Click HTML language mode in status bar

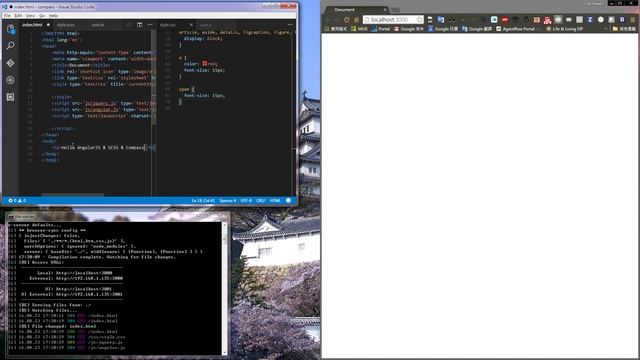click(x=276, y=200)
